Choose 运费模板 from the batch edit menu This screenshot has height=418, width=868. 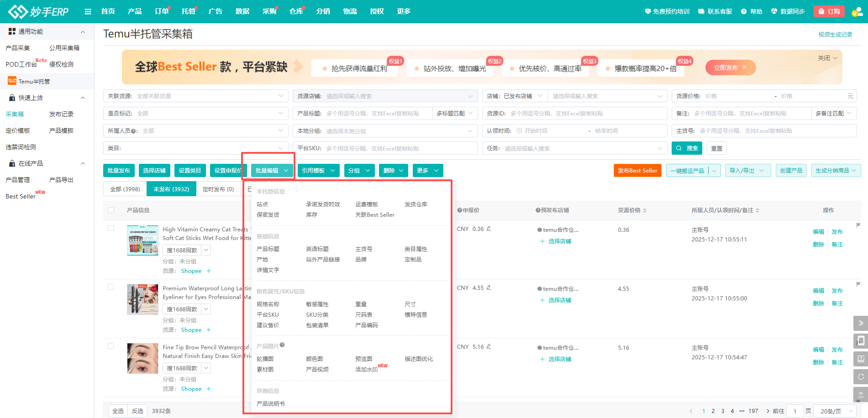tap(367, 204)
